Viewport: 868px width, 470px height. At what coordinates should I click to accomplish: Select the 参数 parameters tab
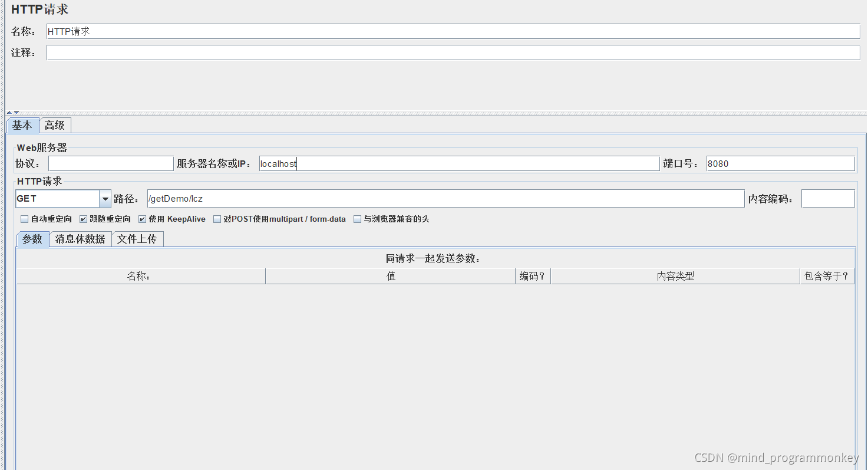pos(32,239)
